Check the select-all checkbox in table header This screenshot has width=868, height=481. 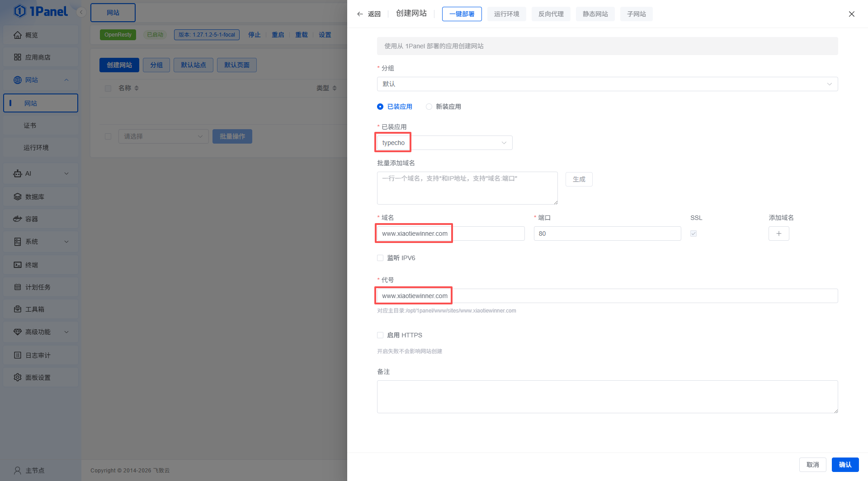108,89
